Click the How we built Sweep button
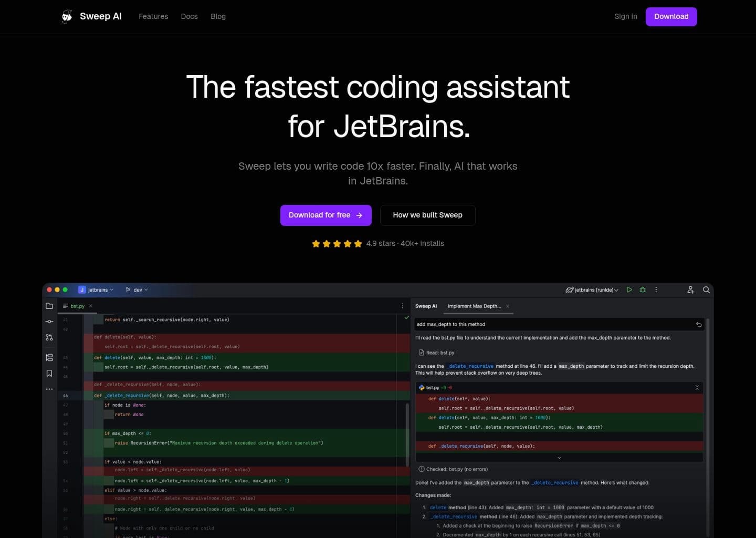The height and width of the screenshot is (538, 756). tap(428, 215)
